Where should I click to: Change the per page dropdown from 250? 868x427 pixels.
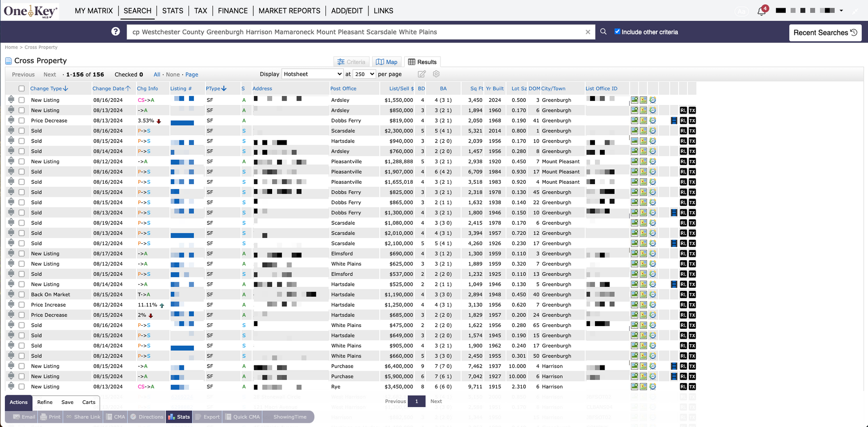pyautogui.click(x=364, y=74)
